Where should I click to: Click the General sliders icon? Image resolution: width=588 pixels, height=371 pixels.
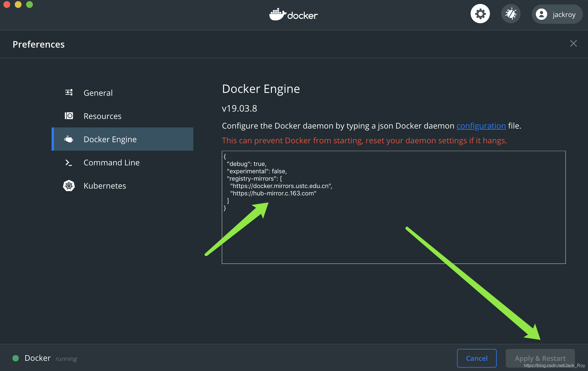point(69,92)
